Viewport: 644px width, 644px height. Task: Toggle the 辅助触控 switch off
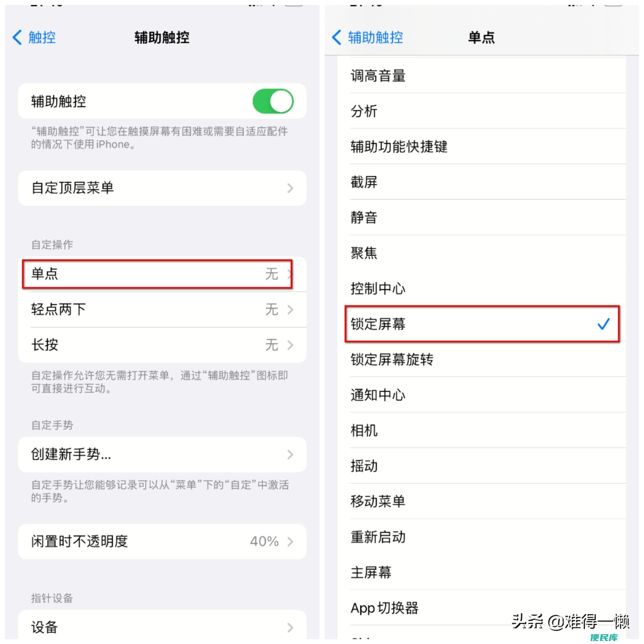(x=273, y=101)
